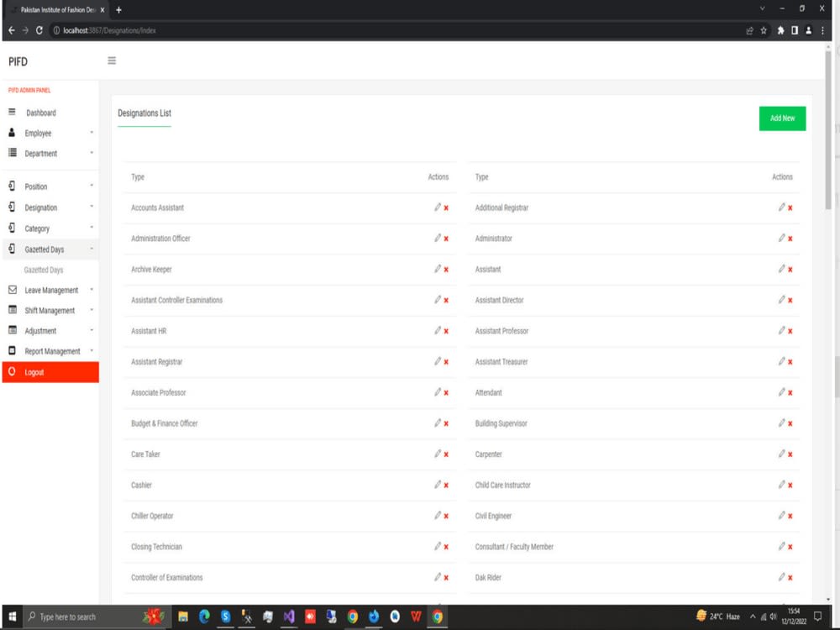Viewport: 840px width, 630px height.
Task: Open the taskbar weather widget
Action: pyautogui.click(x=718, y=617)
